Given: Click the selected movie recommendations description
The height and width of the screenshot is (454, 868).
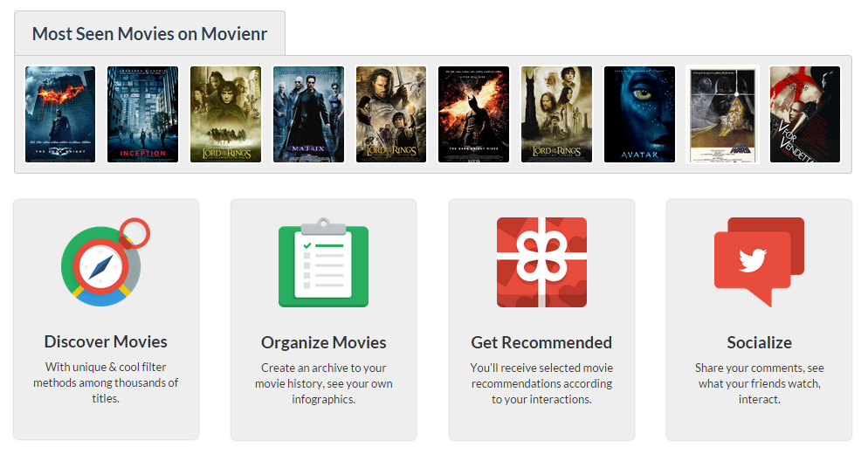Looking at the screenshot, I should click(541, 383).
